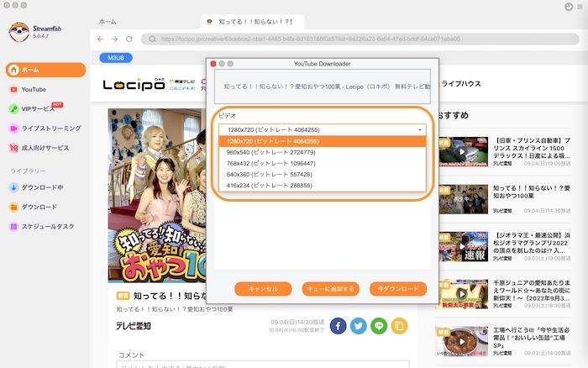Click the video title field in the dialog
This screenshot has width=588, height=368.
322,87
